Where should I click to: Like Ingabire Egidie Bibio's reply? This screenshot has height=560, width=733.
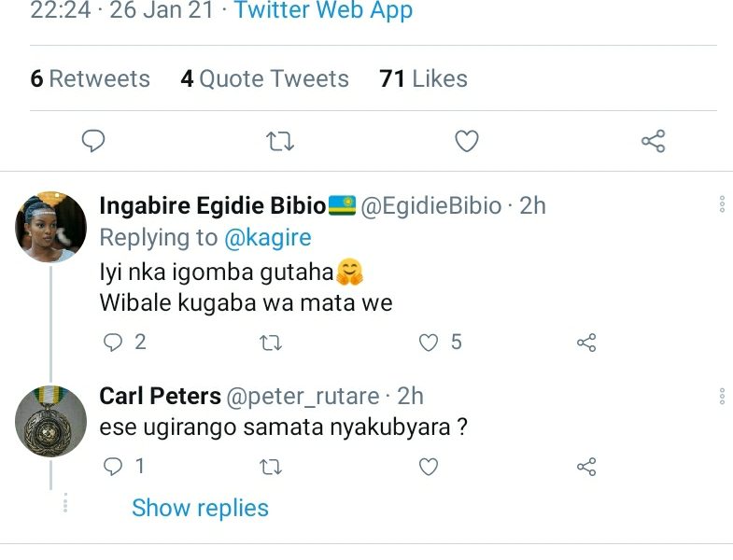point(429,343)
